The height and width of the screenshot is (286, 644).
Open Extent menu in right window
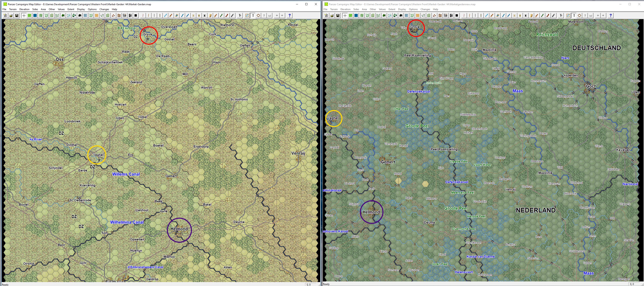click(x=392, y=9)
